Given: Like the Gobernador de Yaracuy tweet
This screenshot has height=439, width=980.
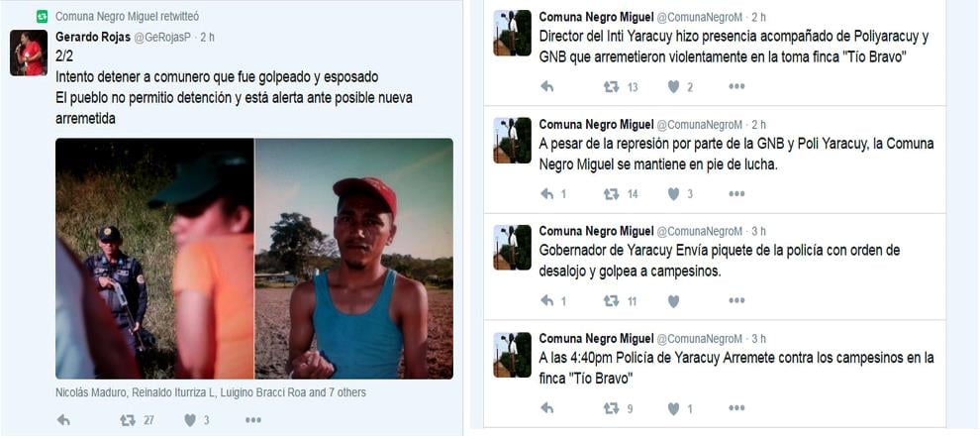Looking at the screenshot, I should 673,301.
